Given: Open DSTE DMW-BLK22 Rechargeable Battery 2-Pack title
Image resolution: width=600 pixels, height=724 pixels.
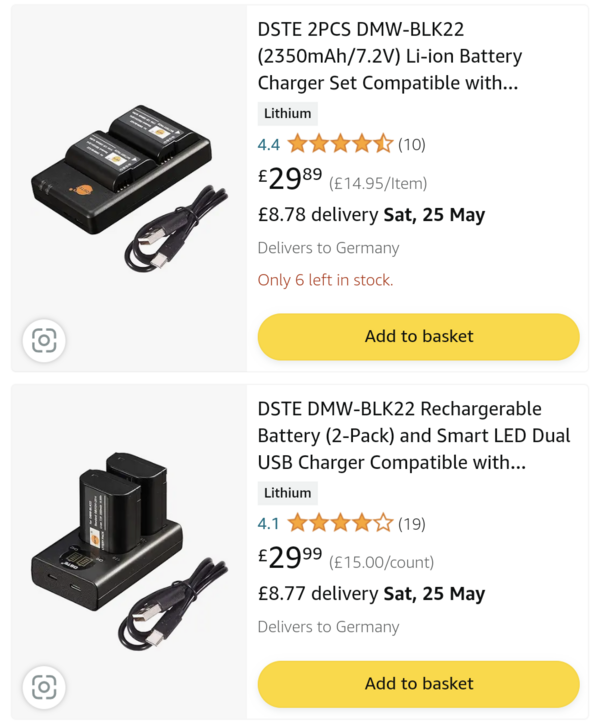Looking at the screenshot, I should pyautogui.click(x=413, y=436).
